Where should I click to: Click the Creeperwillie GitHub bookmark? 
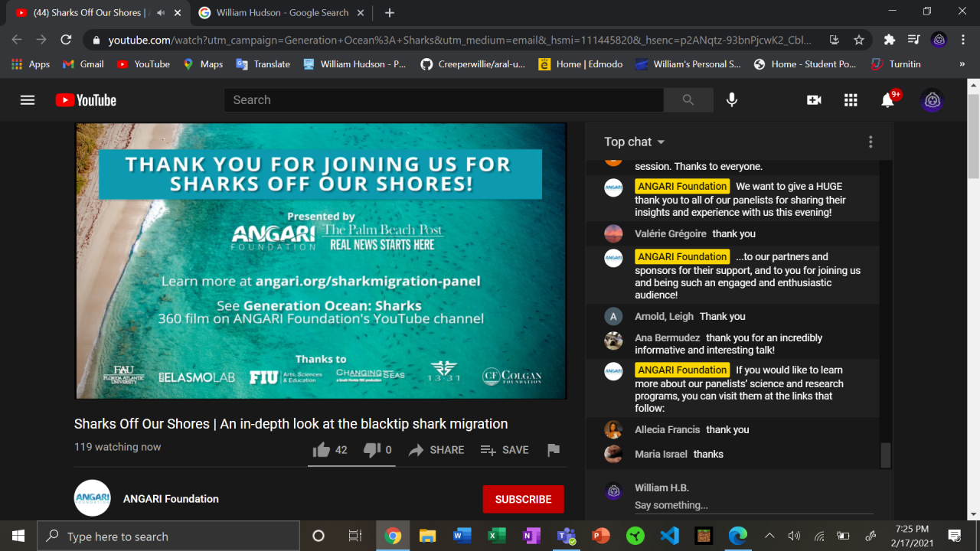[x=472, y=64]
